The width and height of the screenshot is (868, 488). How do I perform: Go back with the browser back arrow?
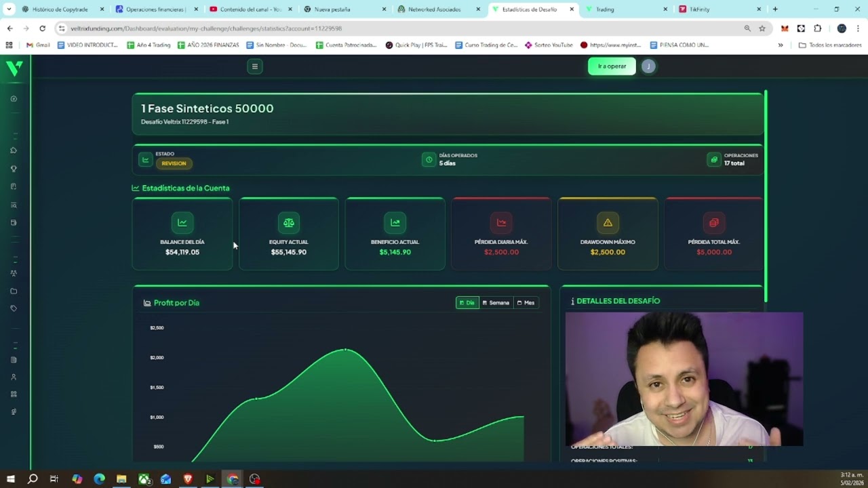pos(9,28)
